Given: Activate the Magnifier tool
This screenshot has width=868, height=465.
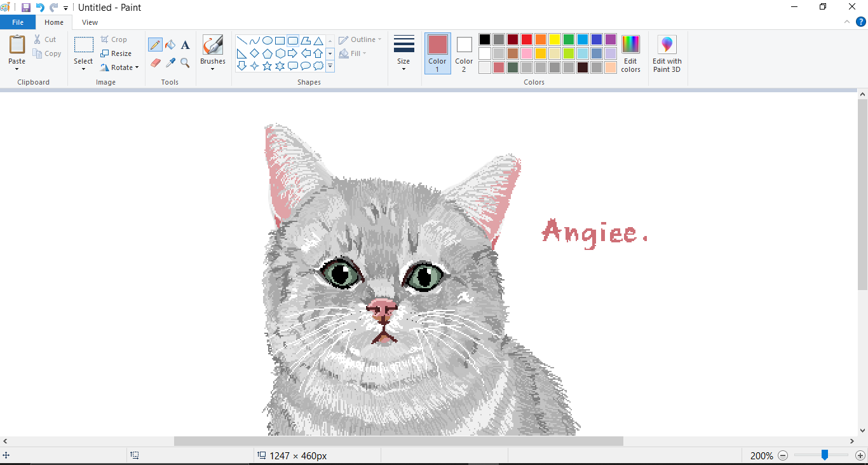Looking at the screenshot, I should point(185,63).
